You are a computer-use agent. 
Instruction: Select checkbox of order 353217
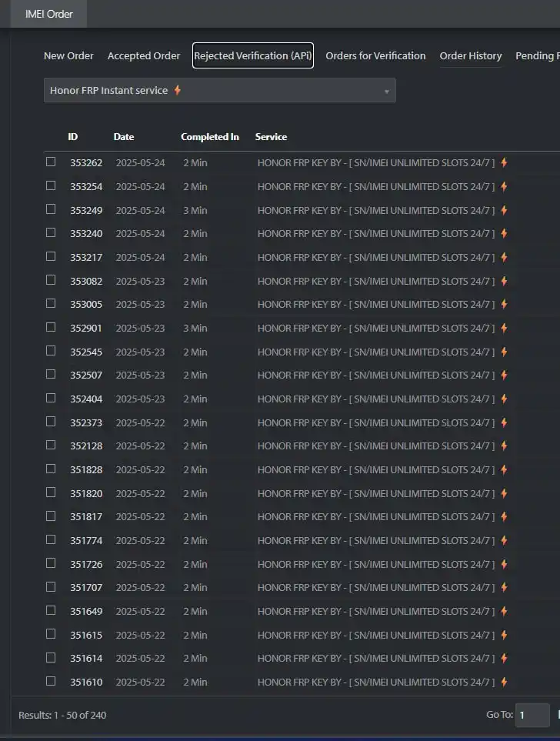tap(51, 256)
